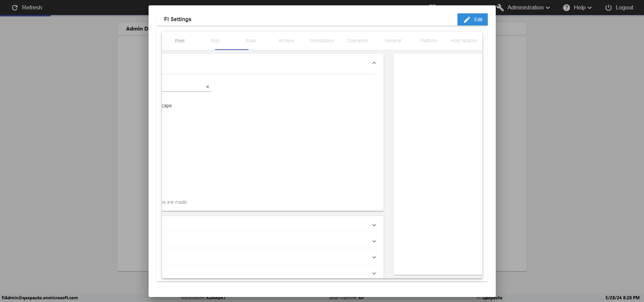The image size is (644, 302).
Task: Switch to the Scan tab
Action: point(251,41)
